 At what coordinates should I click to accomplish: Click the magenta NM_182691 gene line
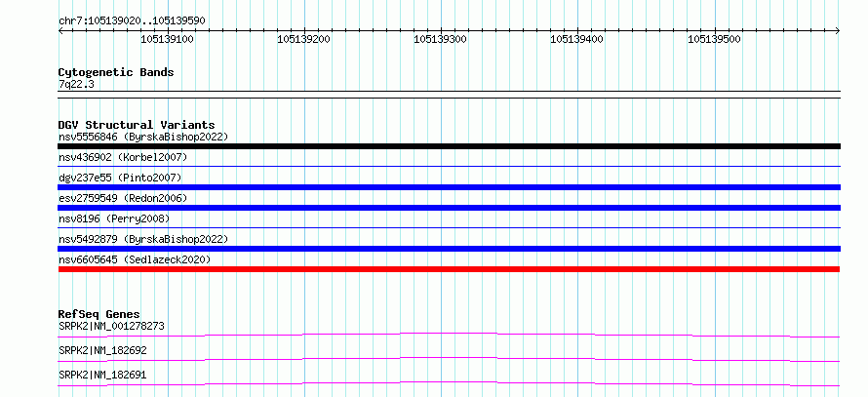tap(449, 382)
